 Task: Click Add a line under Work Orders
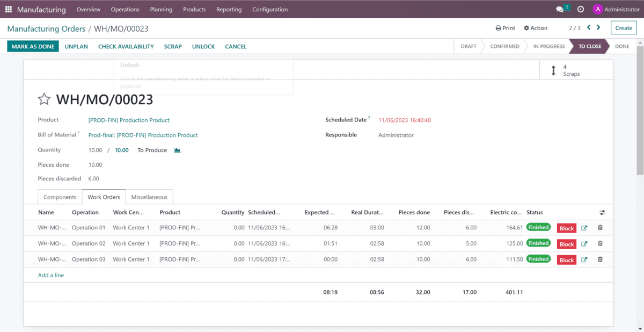(50, 275)
